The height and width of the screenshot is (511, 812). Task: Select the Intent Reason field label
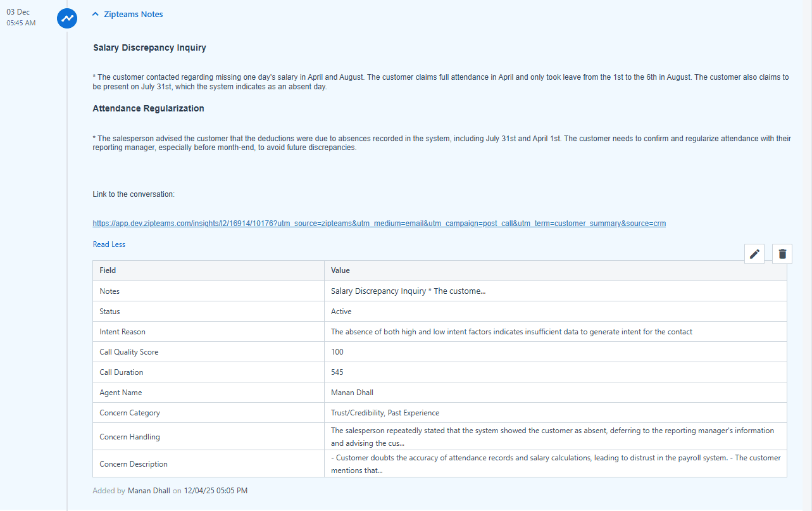(x=122, y=332)
